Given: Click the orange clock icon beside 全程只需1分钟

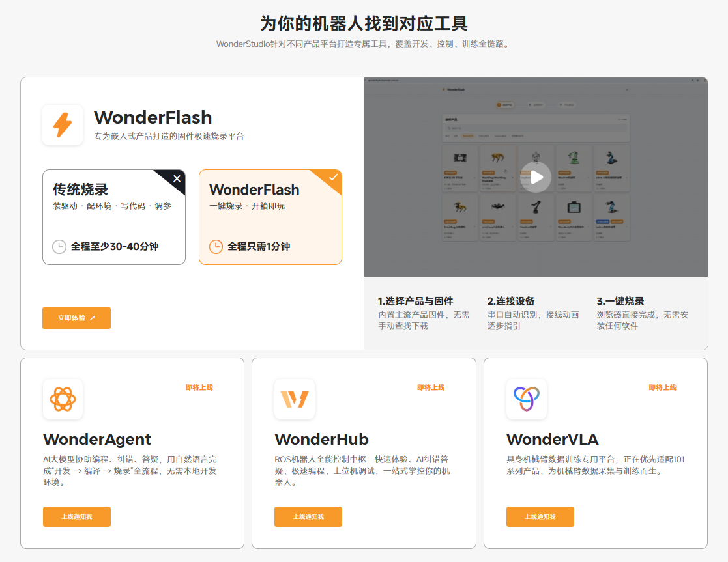Looking at the screenshot, I should [x=216, y=246].
